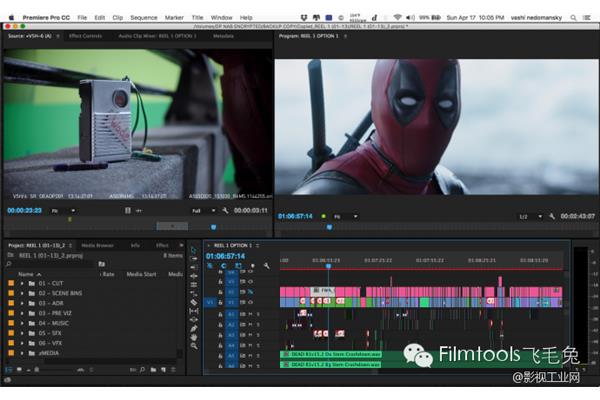Viewport: 600px width, 400px height.
Task: Open Source monitor Full resolution dropdown
Action: click(x=204, y=211)
